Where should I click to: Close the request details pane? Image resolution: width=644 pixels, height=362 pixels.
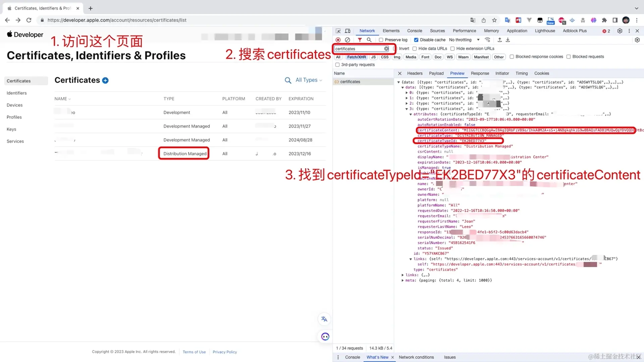[400, 73]
